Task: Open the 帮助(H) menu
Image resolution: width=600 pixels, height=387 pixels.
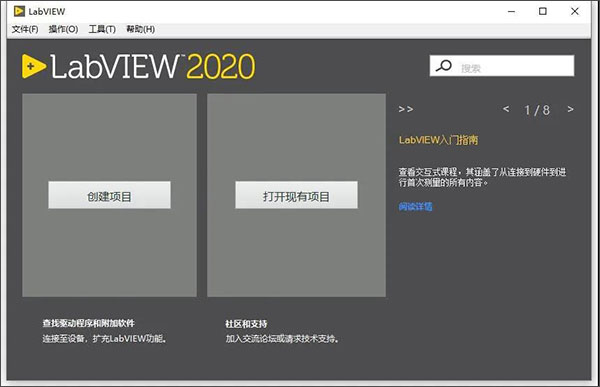Action: tap(141, 29)
